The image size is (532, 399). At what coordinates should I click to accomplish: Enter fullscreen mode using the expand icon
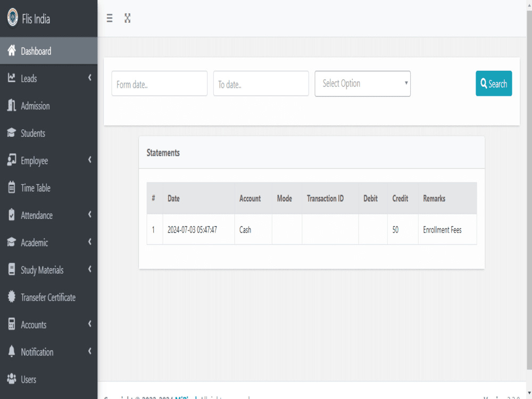tap(127, 18)
